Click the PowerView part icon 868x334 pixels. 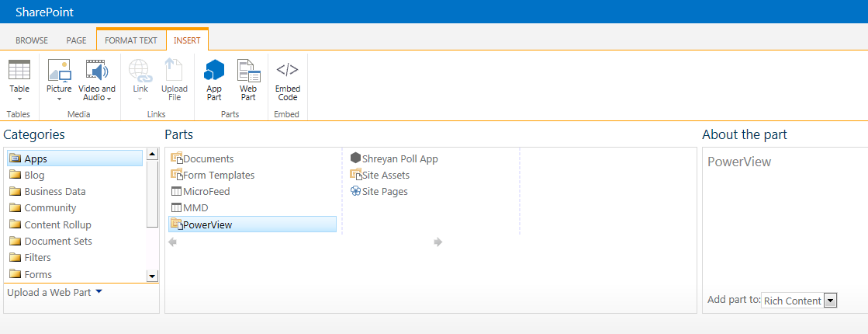tap(177, 224)
